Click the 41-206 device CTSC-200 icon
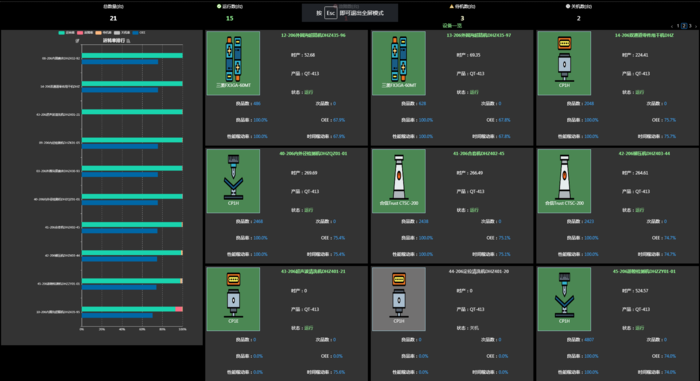The height and width of the screenshot is (381, 700). click(399, 181)
